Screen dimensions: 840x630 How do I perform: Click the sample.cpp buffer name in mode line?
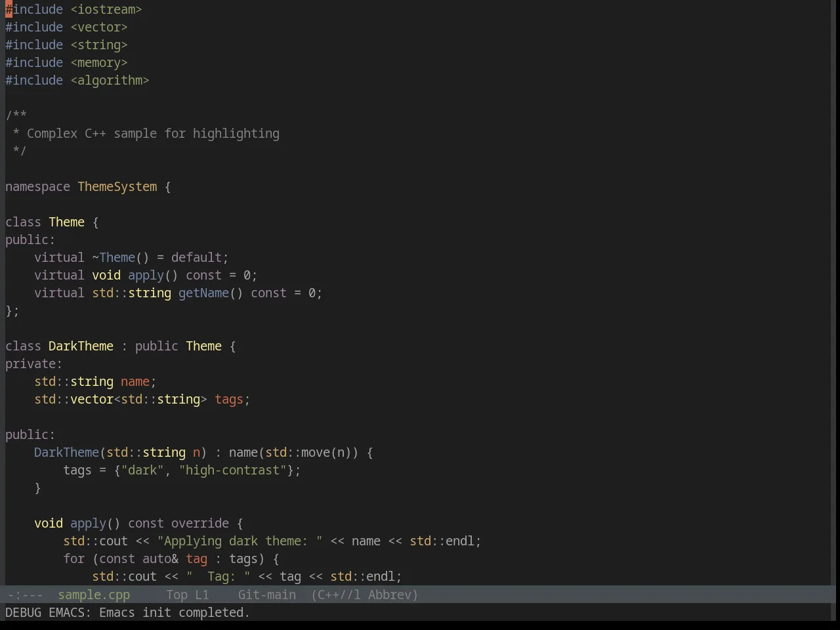(94, 595)
